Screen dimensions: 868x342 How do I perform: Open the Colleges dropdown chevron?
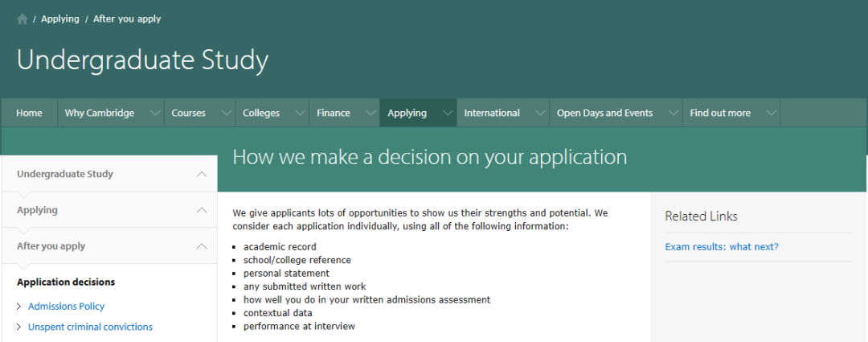tap(300, 113)
